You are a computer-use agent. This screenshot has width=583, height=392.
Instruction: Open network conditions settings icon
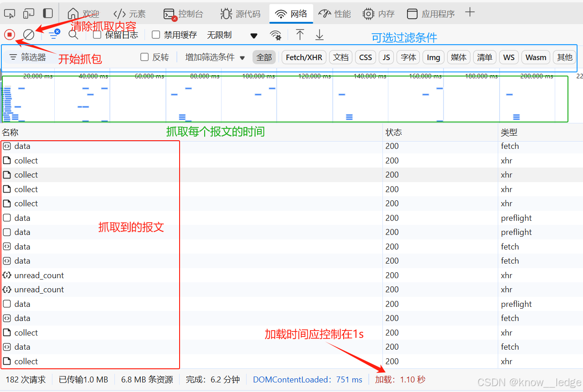pyautogui.click(x=275, y=35)
